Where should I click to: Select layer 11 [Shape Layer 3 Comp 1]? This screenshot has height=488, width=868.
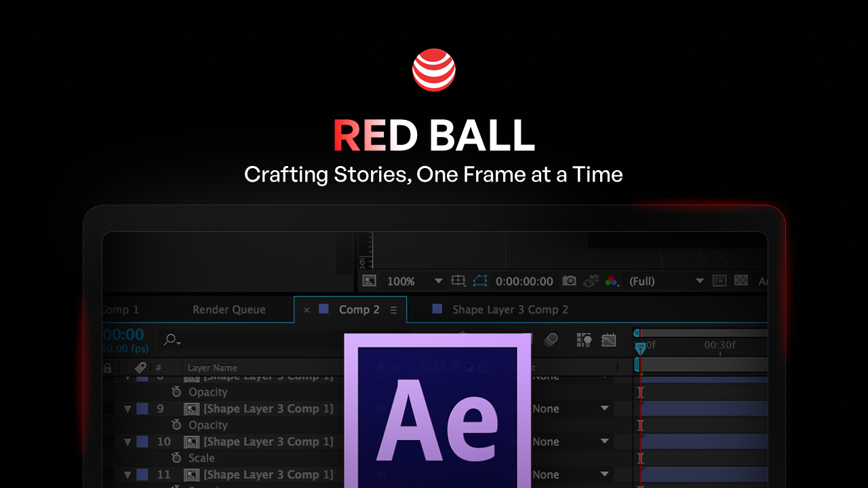coord(269,474)
